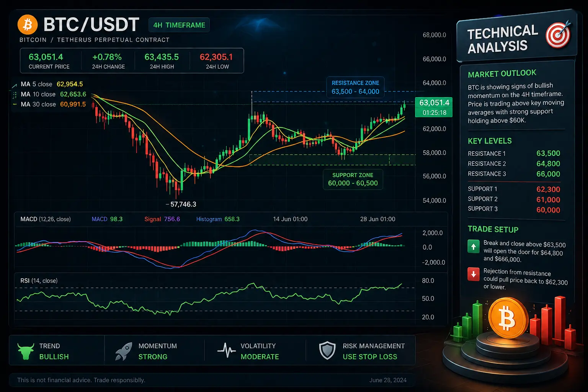Click the Key Levels heading
Image resolution: width=588 pixels, height=392 pixels.
(x=490, y=141)
